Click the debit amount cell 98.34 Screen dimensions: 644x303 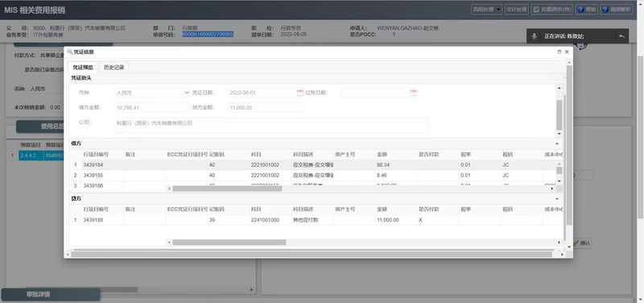[x=396, y=165]
